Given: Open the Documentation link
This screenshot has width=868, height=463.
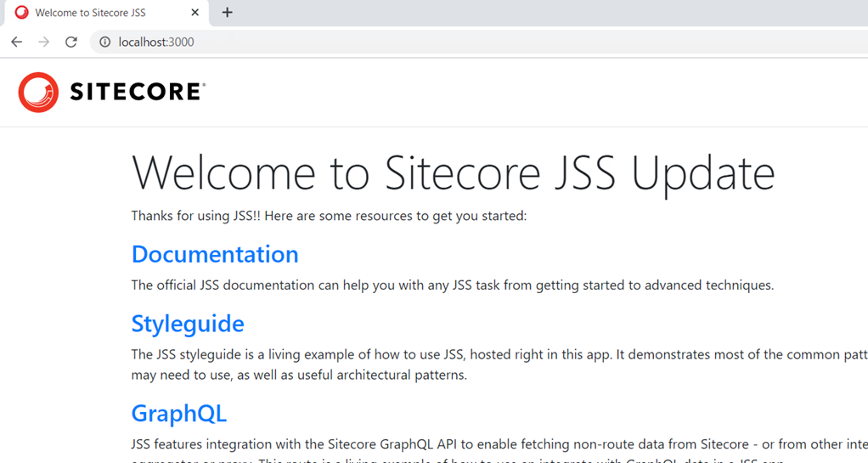Looking at the screenshot, I should (215, 254).
